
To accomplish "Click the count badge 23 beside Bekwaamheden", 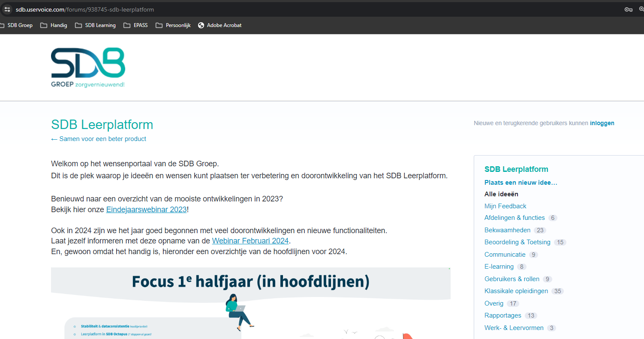I will (540, 230).
